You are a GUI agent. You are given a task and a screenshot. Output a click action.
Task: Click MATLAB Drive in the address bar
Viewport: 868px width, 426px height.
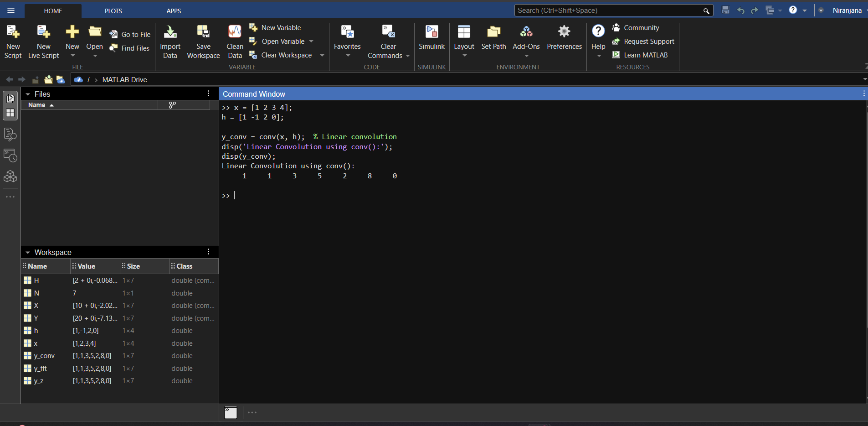[125, 80]
